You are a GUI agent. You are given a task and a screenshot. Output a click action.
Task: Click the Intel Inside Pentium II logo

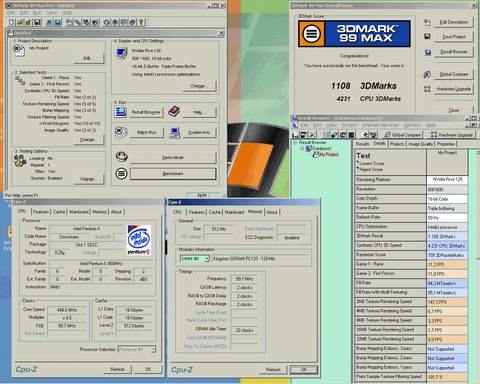tap(139, 240)
